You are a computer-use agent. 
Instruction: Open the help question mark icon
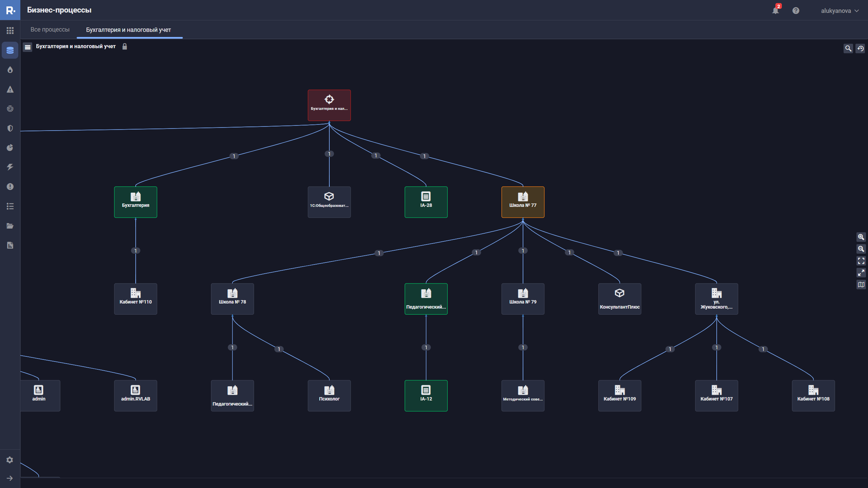(x=796, y=11)
